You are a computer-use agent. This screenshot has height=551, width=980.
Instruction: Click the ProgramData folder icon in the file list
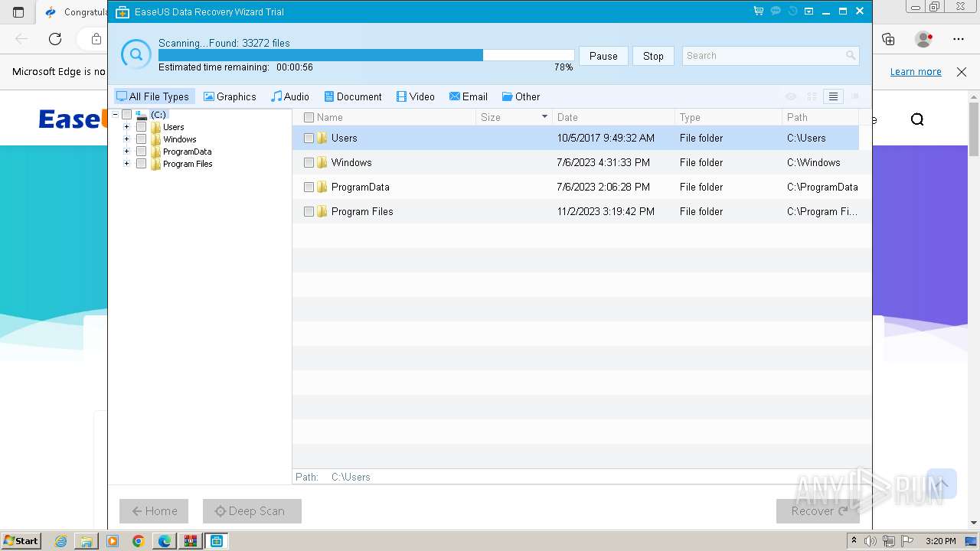322,187
